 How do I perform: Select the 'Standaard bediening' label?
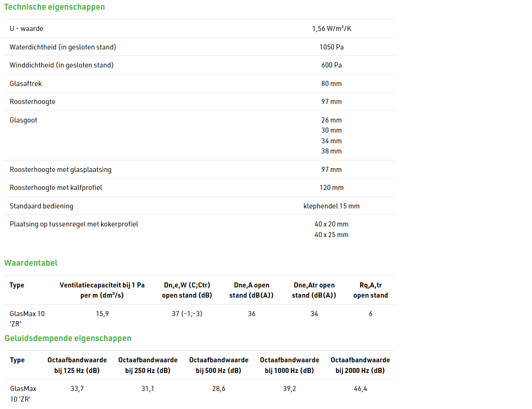(x=42, y=206)
